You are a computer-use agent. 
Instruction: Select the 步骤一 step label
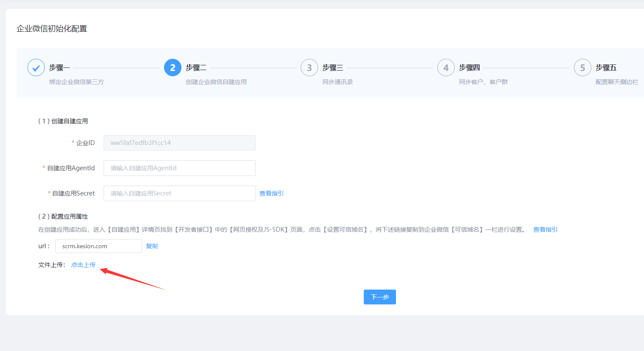[x=60, y=68]
